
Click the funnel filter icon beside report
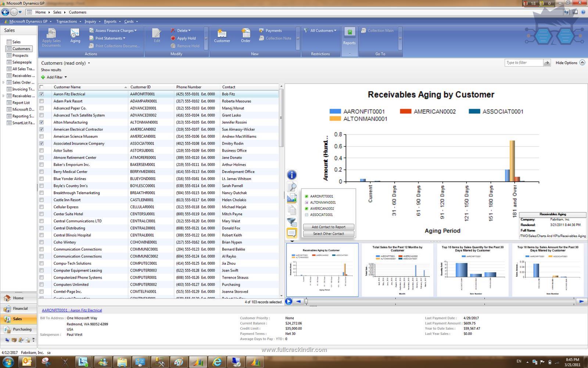(291, 222)
